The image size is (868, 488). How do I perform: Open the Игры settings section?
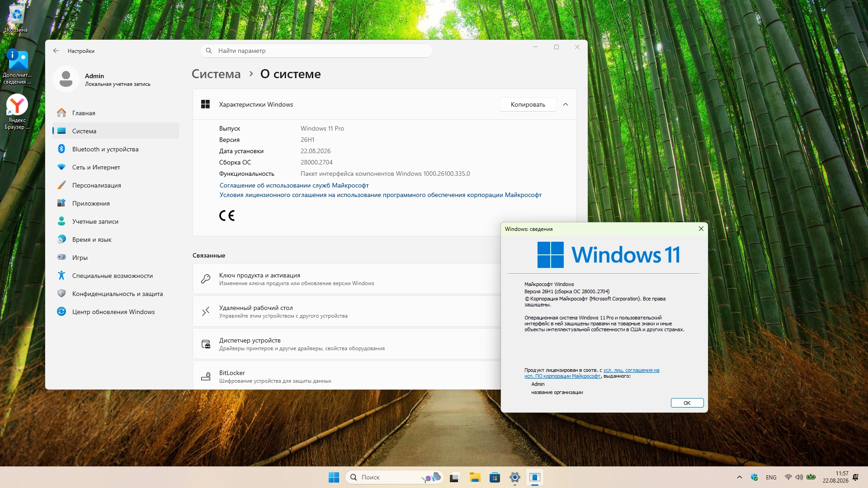(116, 258)
